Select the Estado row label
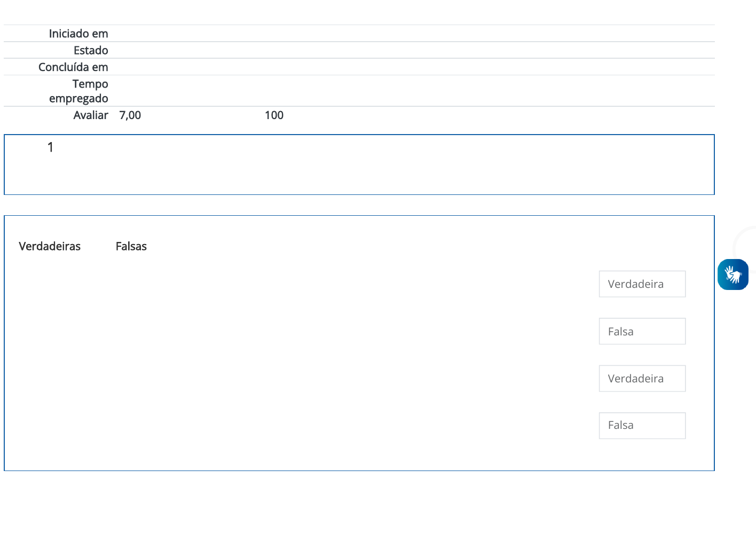 point(91,50)
